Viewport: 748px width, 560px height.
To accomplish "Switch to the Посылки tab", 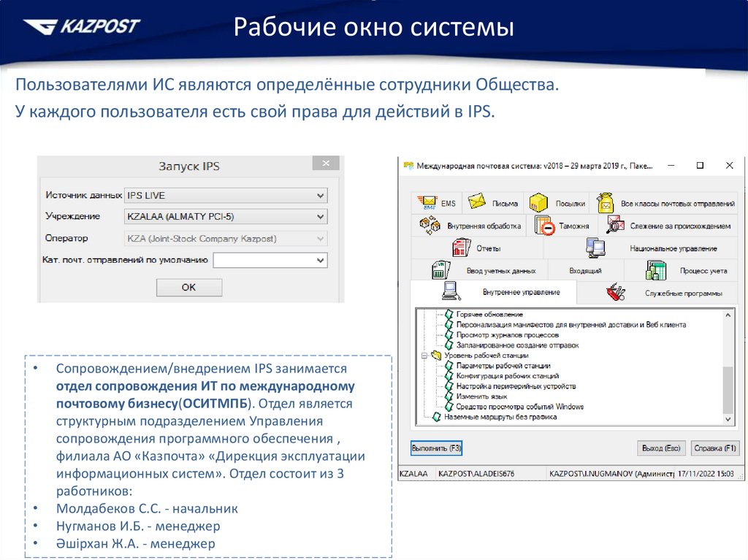I will pyautogui.click(x=557, y=203).
